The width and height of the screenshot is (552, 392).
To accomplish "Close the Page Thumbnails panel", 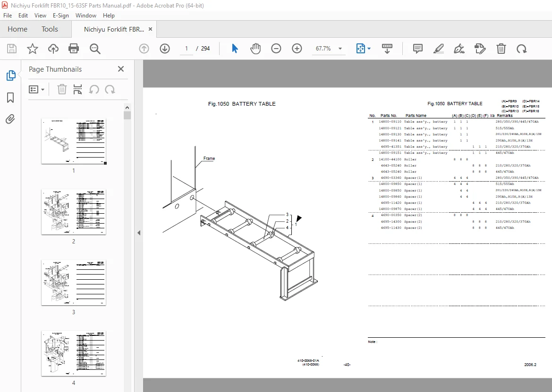I will [x=121, y=69].
